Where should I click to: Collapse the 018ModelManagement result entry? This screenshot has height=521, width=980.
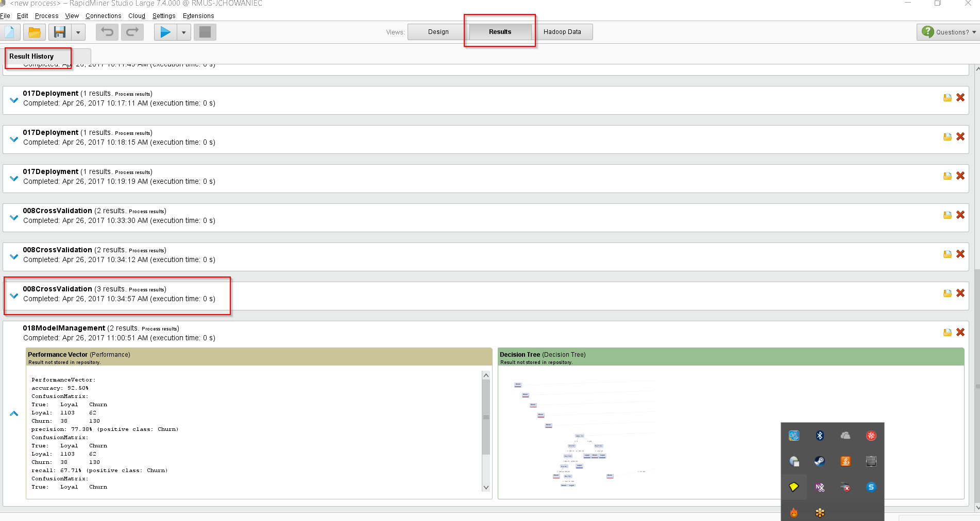(x=14, y=413)
